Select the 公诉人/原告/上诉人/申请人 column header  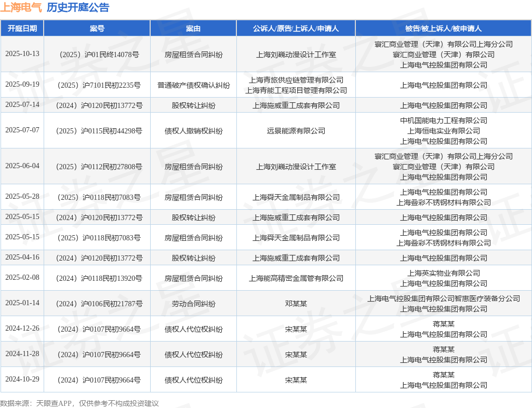[296, 29]
